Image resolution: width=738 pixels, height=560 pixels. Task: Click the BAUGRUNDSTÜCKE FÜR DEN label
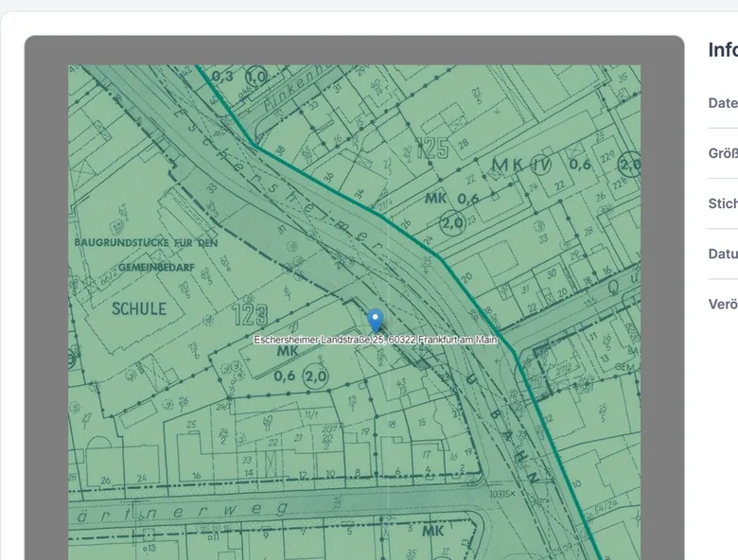[146, 243]
